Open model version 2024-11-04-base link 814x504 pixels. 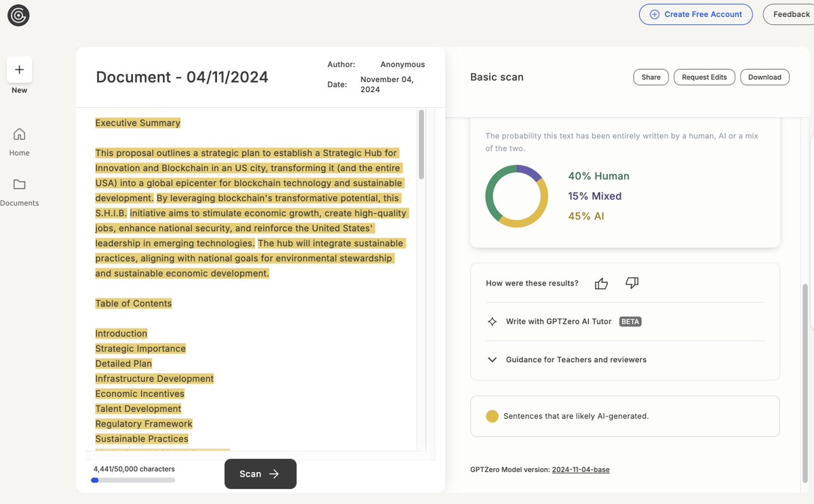click(581, 469)
